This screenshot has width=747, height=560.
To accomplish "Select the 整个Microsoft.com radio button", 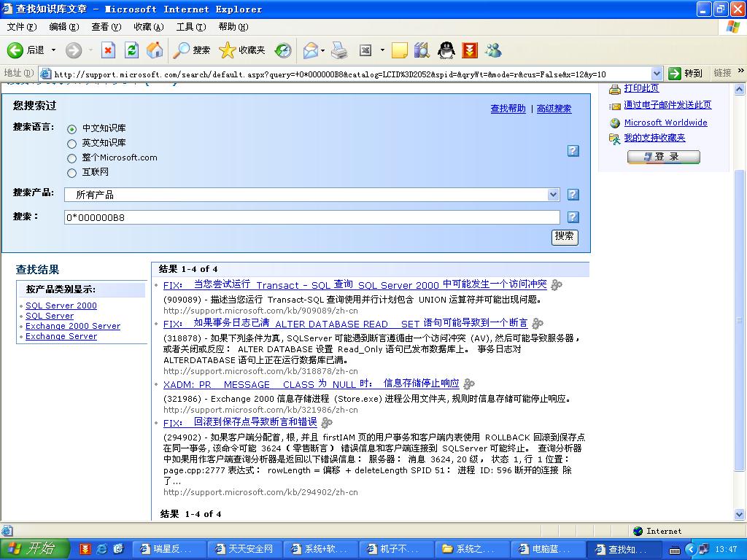I will [x=72, y=158].
